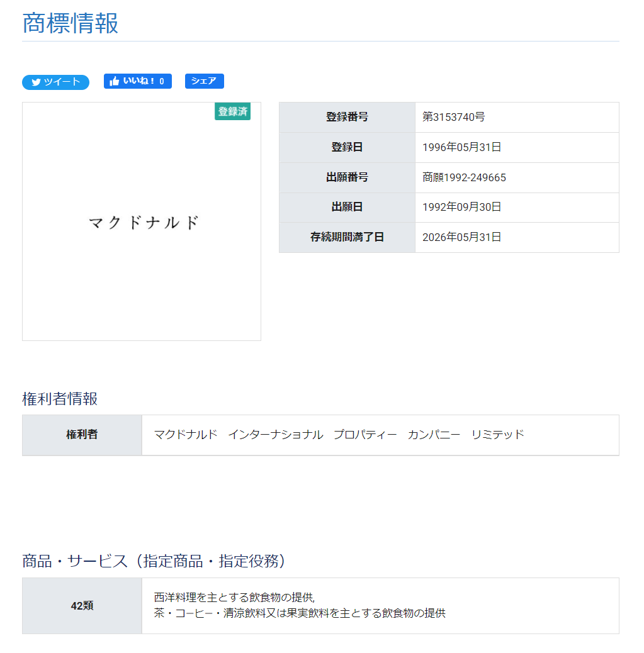Image resolution: width=644 pixels, height=653 pixels.
Task: Click application number 商願1992-249665
Action: tap(464, 177)
